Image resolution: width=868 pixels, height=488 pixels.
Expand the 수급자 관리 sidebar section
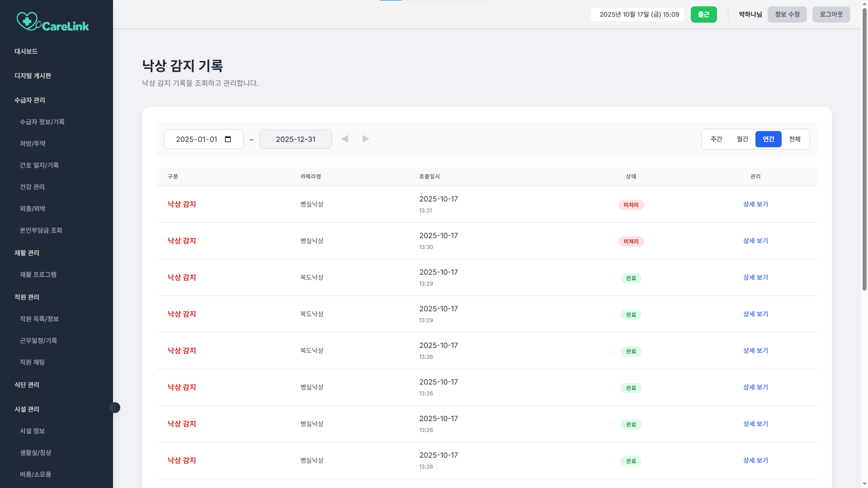(x=30, y=100)
